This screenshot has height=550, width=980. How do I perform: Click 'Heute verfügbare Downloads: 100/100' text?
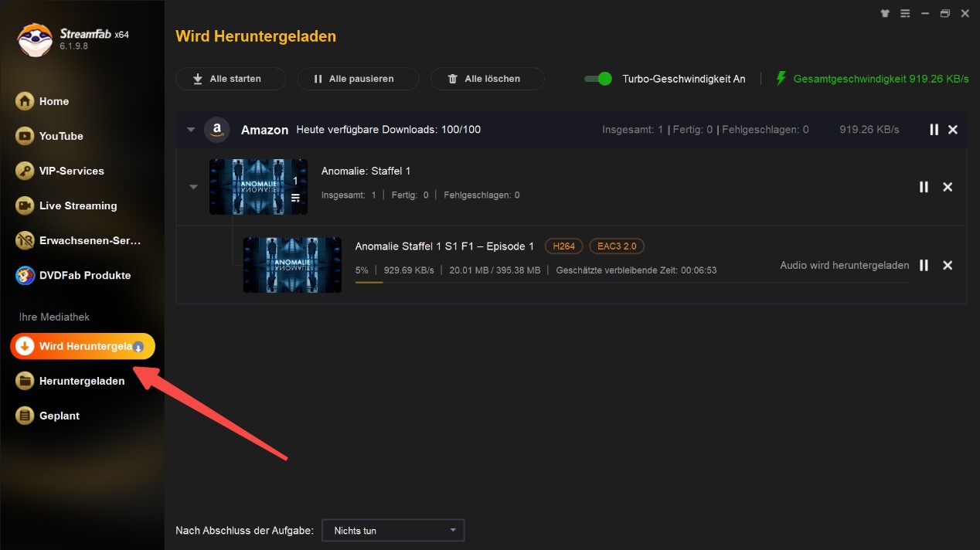[388, 130]
